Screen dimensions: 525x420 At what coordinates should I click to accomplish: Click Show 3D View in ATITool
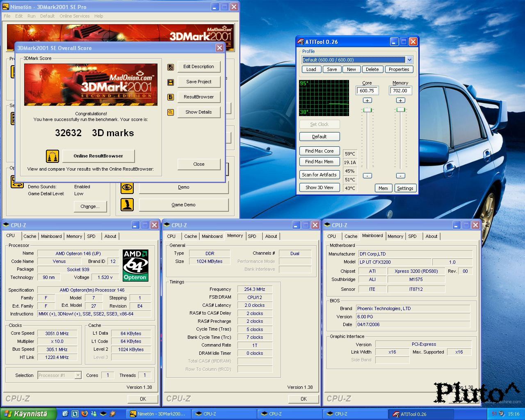[x=320, y=187]
